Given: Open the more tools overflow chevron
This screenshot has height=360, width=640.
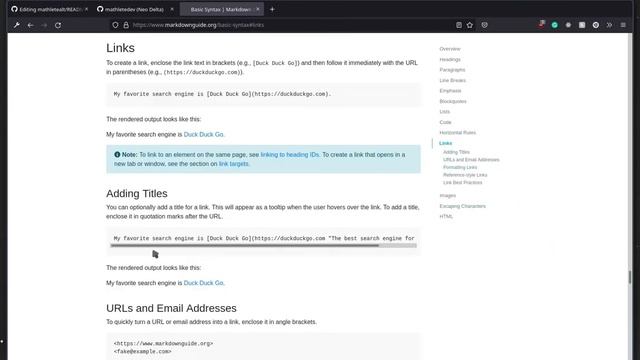Looking at the screenshot, I should click(609, 25).
